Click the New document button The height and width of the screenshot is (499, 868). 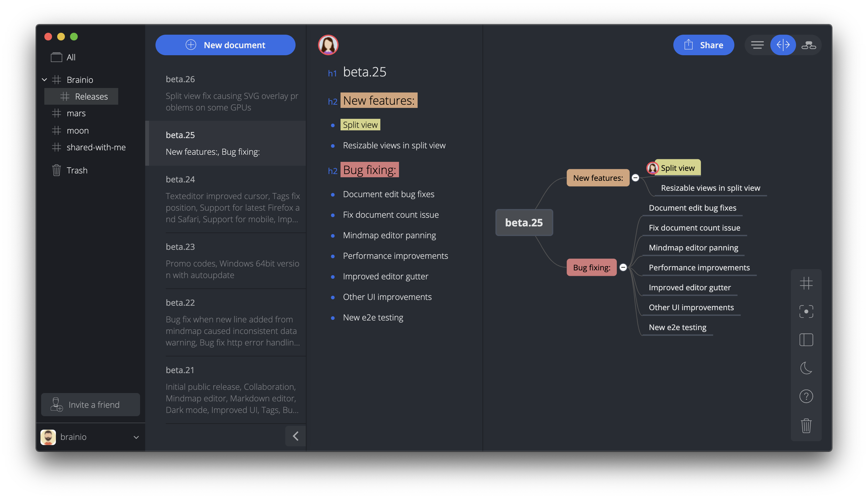225,45
